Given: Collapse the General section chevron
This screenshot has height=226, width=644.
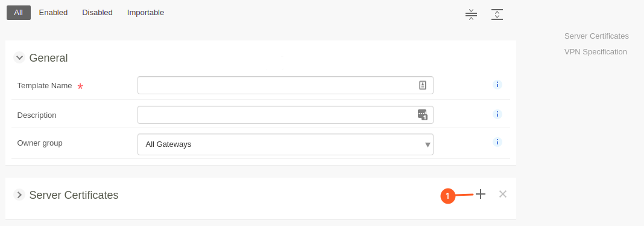Looking at the screenshot, I should pos(19,57).
